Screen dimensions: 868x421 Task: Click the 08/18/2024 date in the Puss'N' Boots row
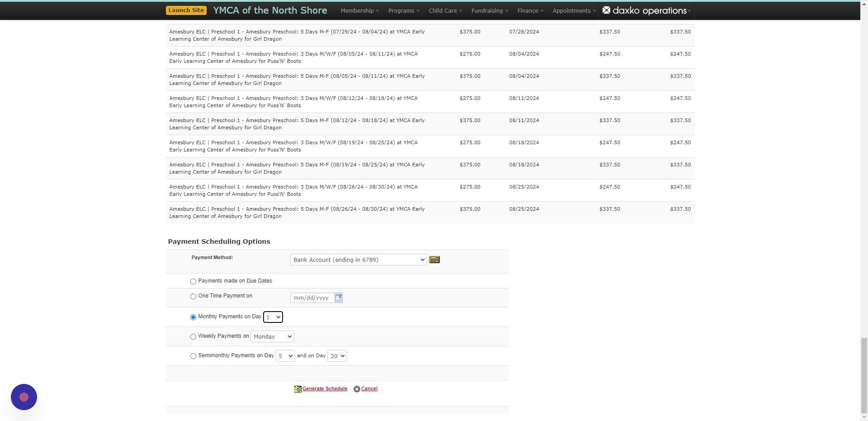point(524,143)
